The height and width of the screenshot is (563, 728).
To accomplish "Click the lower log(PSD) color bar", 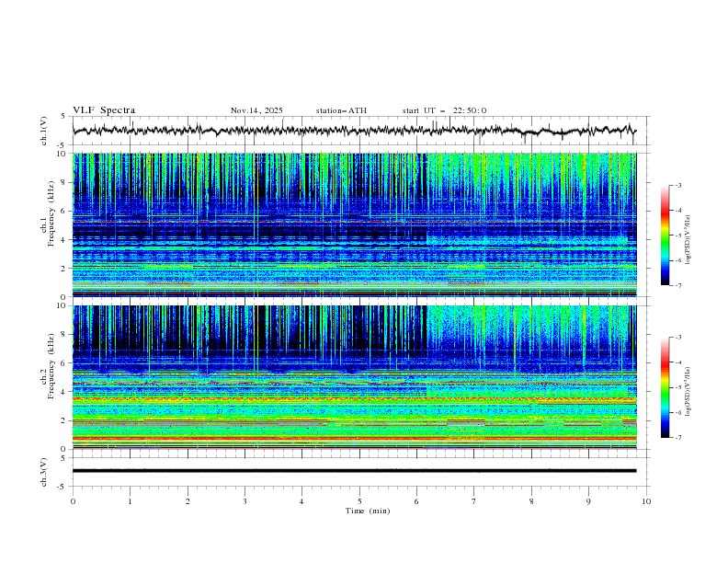I will 665,387.
